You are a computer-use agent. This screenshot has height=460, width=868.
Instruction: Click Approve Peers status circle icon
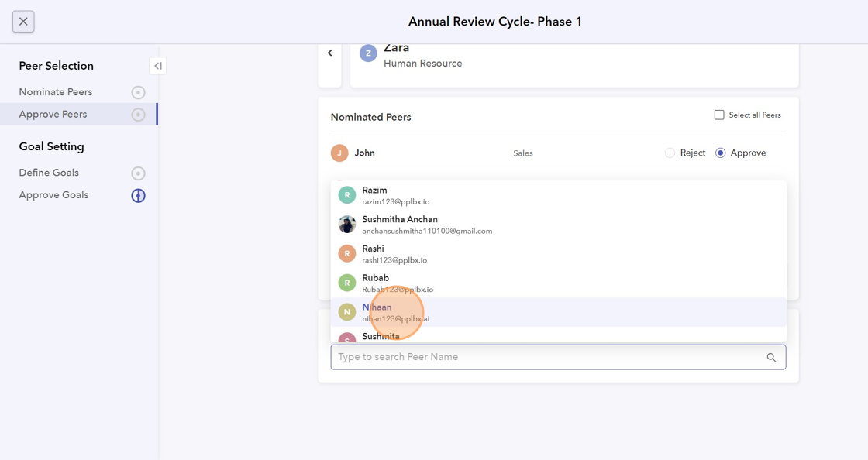pos(138,115)
